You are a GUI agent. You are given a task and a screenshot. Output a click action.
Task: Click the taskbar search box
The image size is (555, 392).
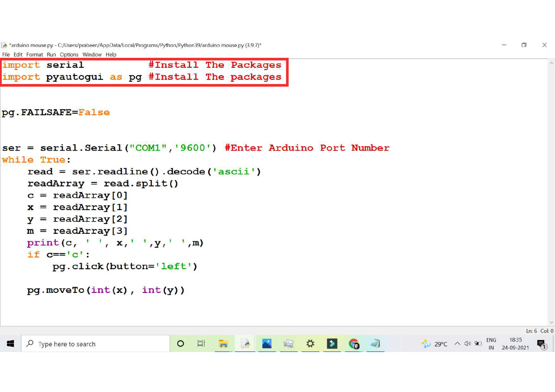click(x=96, y=343)
